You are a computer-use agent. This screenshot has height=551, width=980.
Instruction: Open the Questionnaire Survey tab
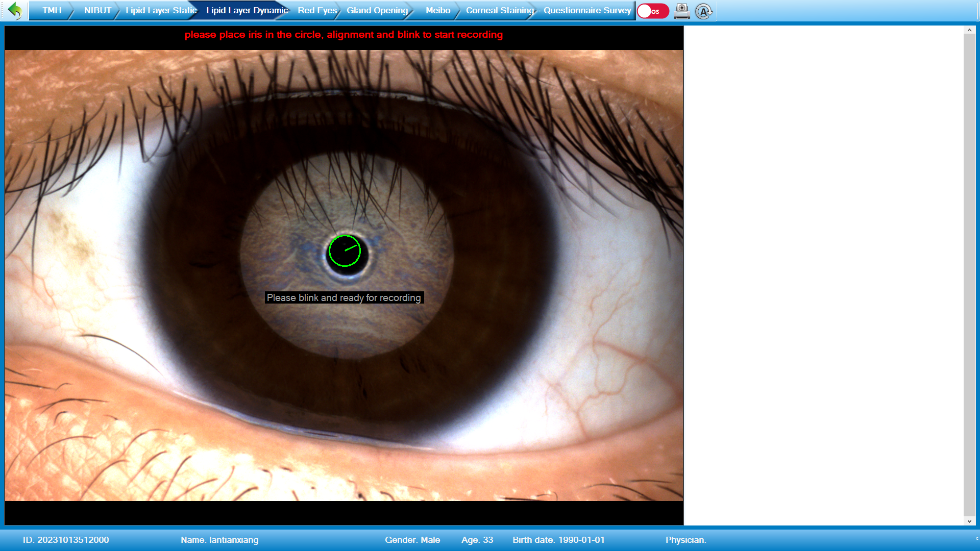pos(587,10)
